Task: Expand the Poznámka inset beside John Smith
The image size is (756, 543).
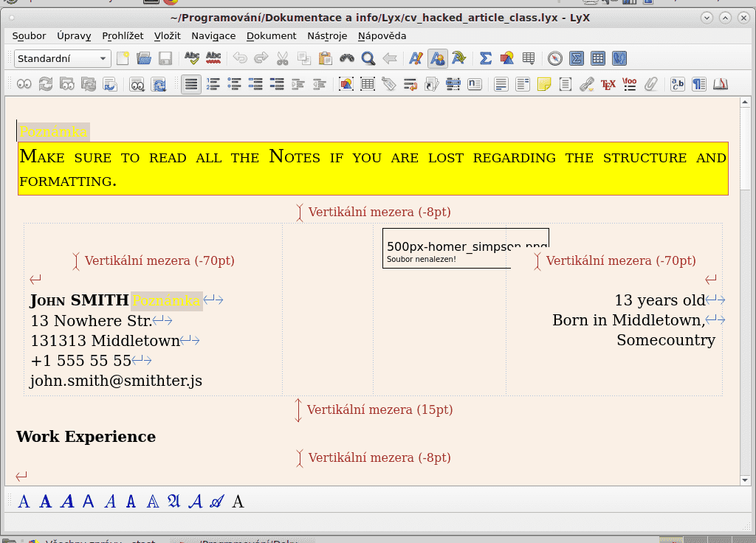Action: click(x=166, y=300)
